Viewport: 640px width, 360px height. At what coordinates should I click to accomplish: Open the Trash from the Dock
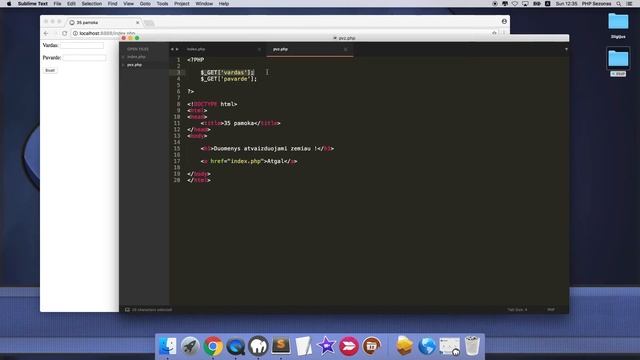point(472,346)
